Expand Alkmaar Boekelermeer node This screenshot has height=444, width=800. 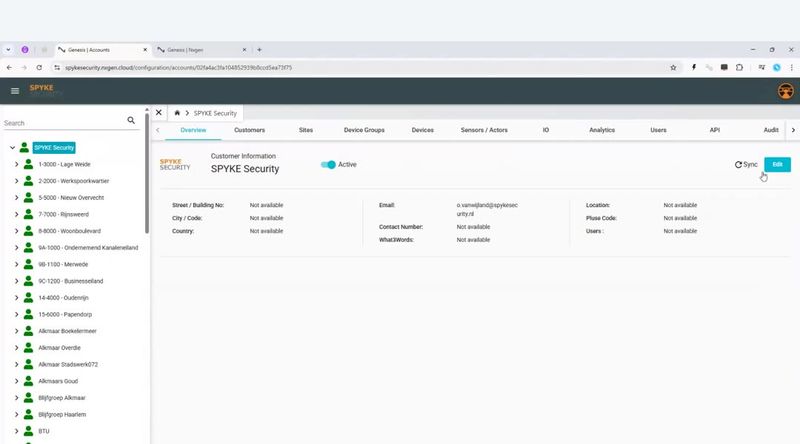point(16,331)
